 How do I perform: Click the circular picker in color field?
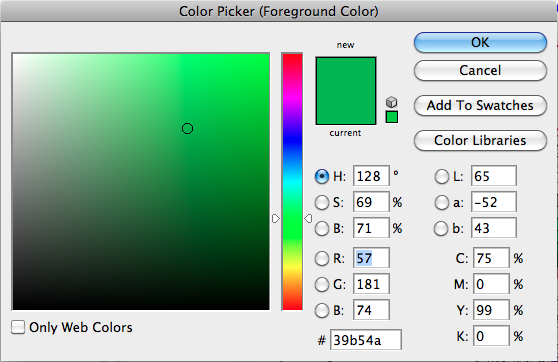[x=188, y=128]
